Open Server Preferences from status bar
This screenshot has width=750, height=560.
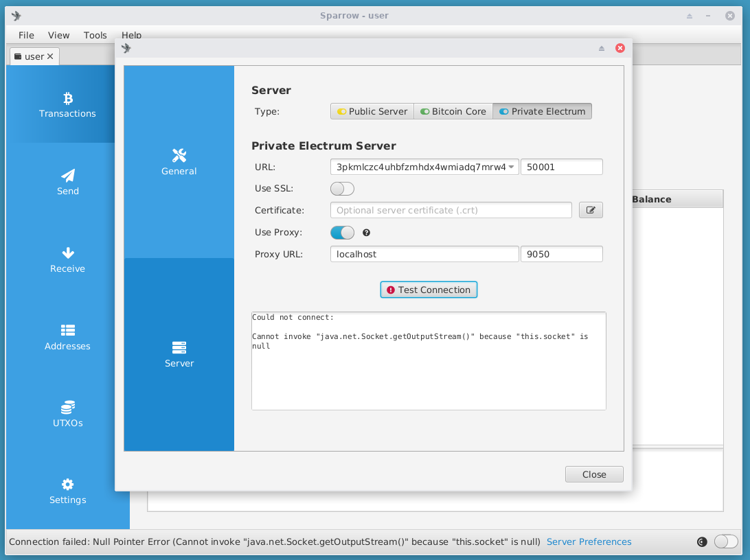coord(589,541)
